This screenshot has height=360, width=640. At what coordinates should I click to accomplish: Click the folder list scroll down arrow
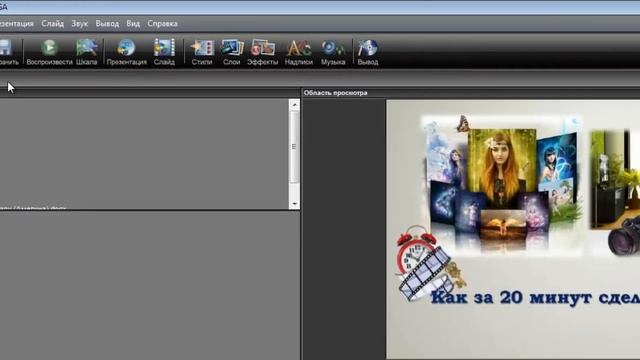294,203
